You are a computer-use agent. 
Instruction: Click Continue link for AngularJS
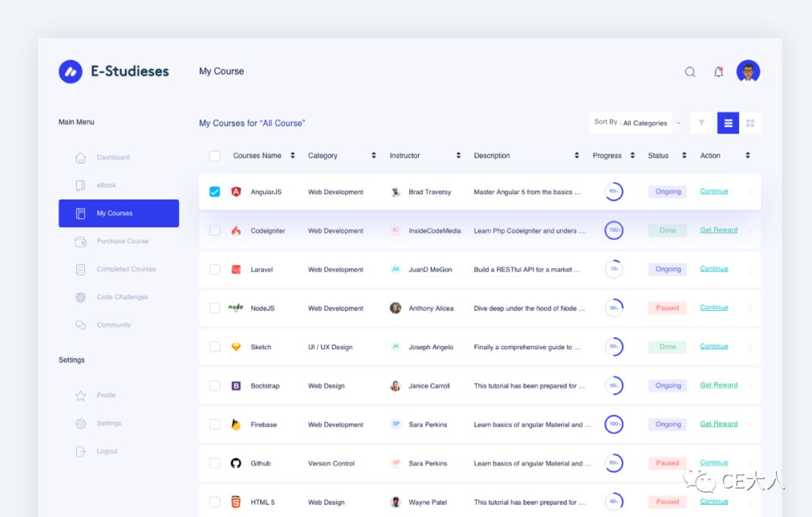[714, 191]
